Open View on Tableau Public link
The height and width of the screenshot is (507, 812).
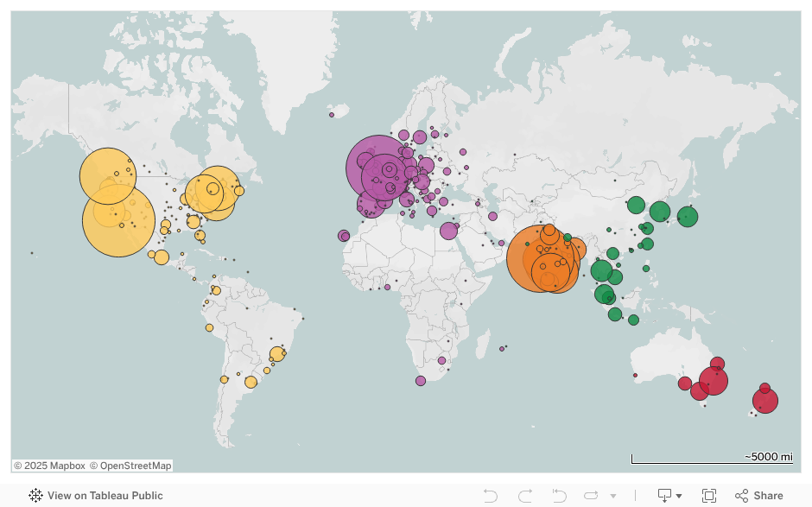pos(105,496)
